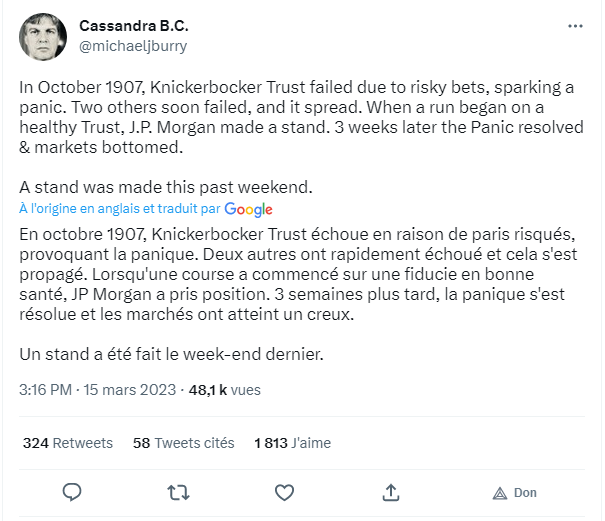Click "À l'origine en anglais et traduit par"

(x=120, y=209)
